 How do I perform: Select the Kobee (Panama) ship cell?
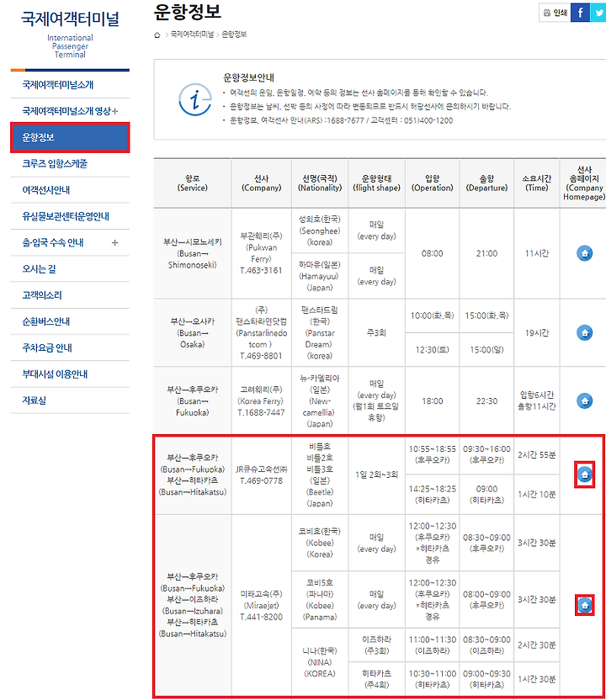[320, 599]
